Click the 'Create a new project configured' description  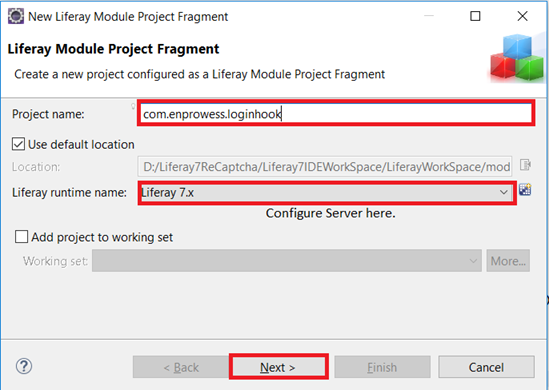199,74
